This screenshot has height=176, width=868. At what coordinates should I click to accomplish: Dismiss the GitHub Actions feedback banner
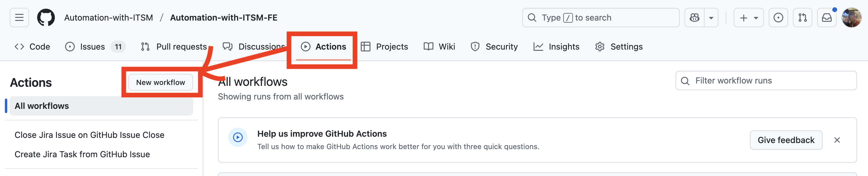(x=837, y=140)
